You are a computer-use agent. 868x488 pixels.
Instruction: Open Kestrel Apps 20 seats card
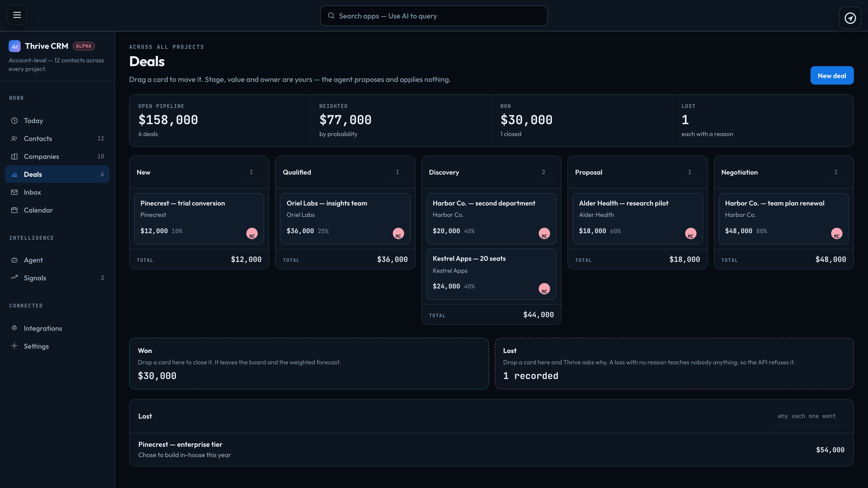pos(491,274)
